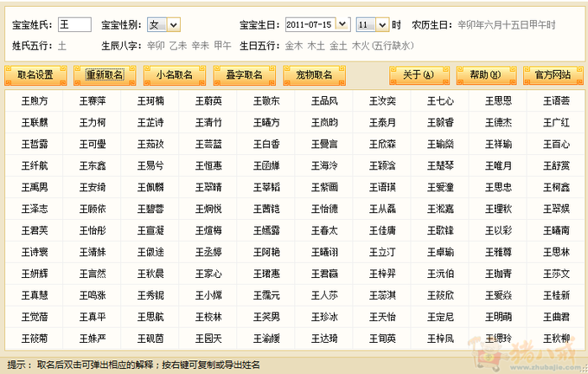
Task: Select the name 王敬东
Action: tap(266, 101)
